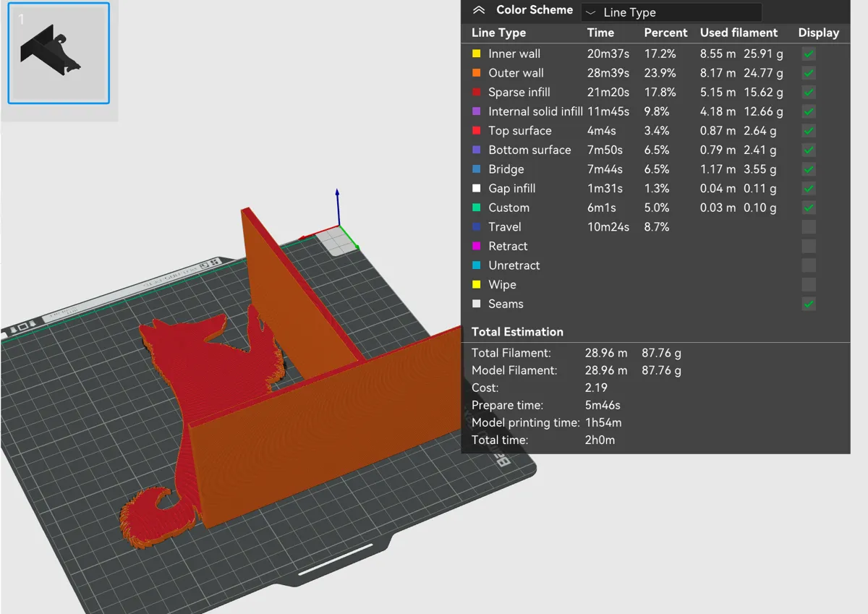Click the Used filament column header
The height and width of the screenshot is (614, 868).
pyautogui.click(x=739, y=33)
